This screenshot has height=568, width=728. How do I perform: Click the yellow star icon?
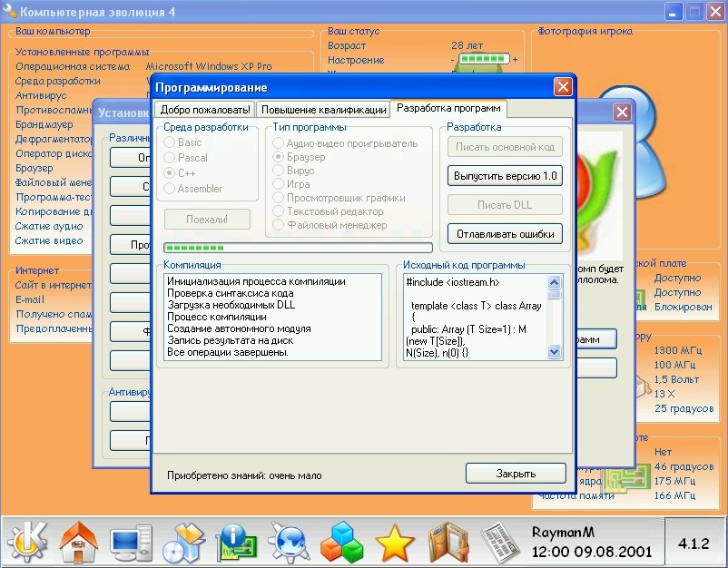pos(394,543)
